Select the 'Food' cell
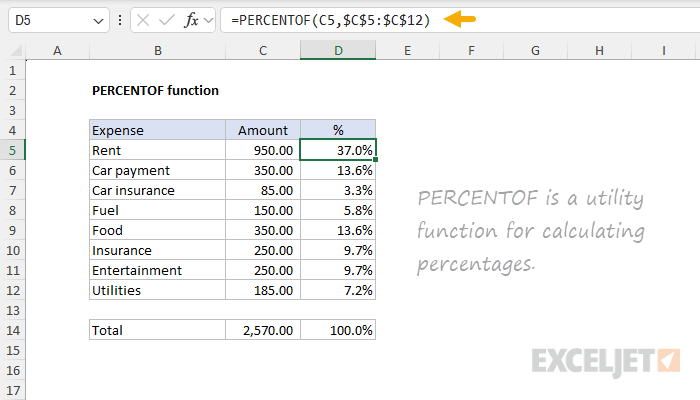The height and width of the screenshot is (400, 700). (158, 230)
